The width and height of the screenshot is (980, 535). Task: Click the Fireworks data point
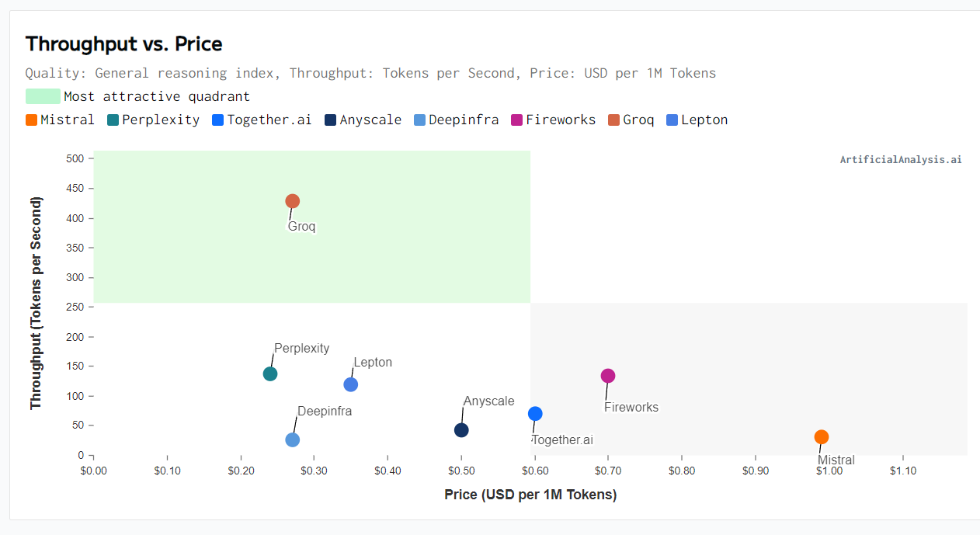[608, 376]
